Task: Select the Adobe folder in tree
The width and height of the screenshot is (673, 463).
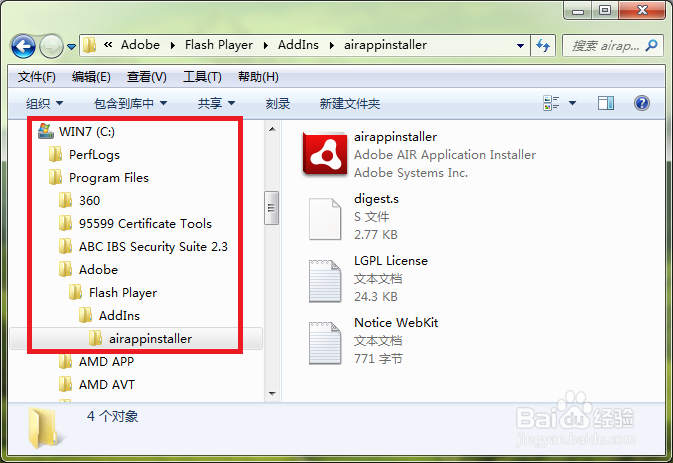Action: tap(98, 269)
